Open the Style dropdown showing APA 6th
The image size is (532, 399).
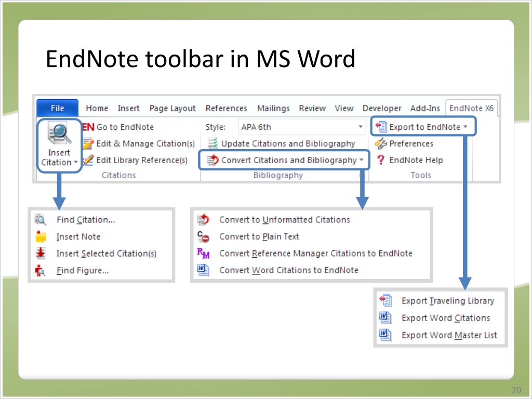(x=302, y=127)
